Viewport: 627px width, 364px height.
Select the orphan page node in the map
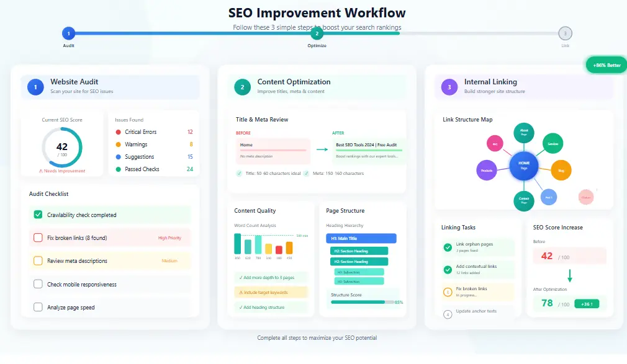(587, 197)
